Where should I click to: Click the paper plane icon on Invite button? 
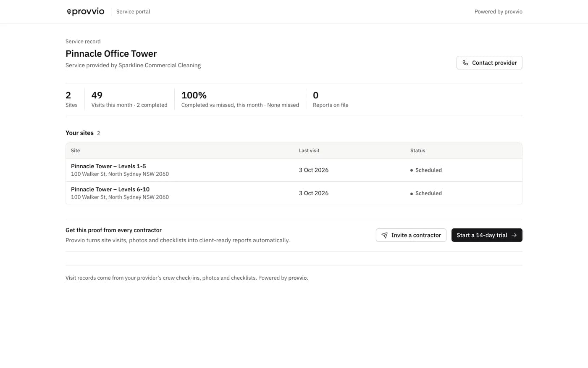pyautogui.click(x=384, y=235)
